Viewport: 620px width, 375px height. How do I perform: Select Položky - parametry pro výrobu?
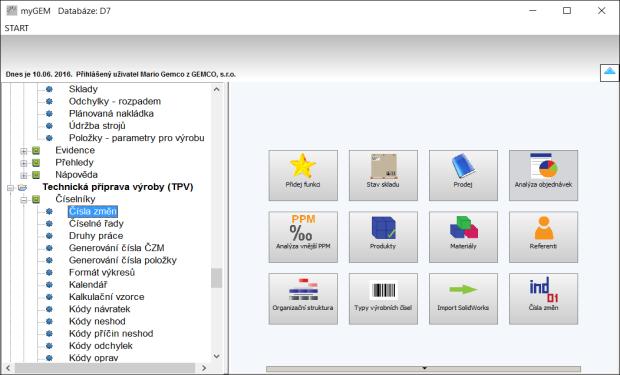pos(136,138)
